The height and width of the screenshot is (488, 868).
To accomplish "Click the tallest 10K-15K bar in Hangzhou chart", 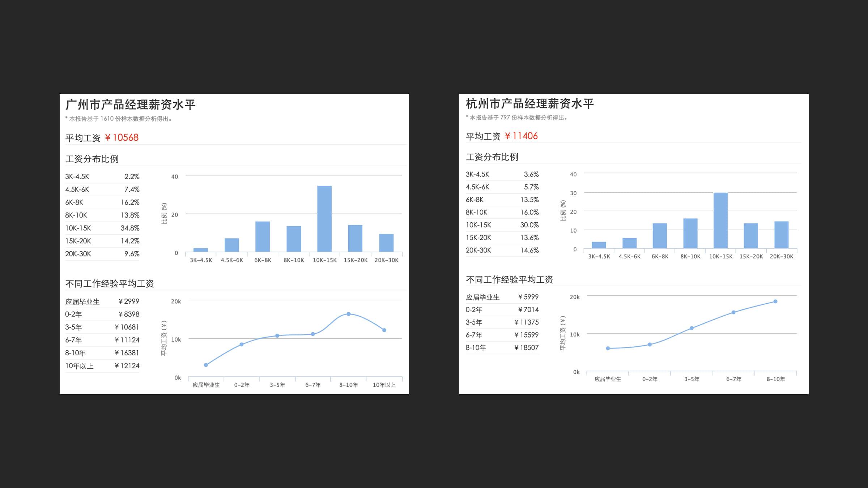I will click(x=720, y=221).
